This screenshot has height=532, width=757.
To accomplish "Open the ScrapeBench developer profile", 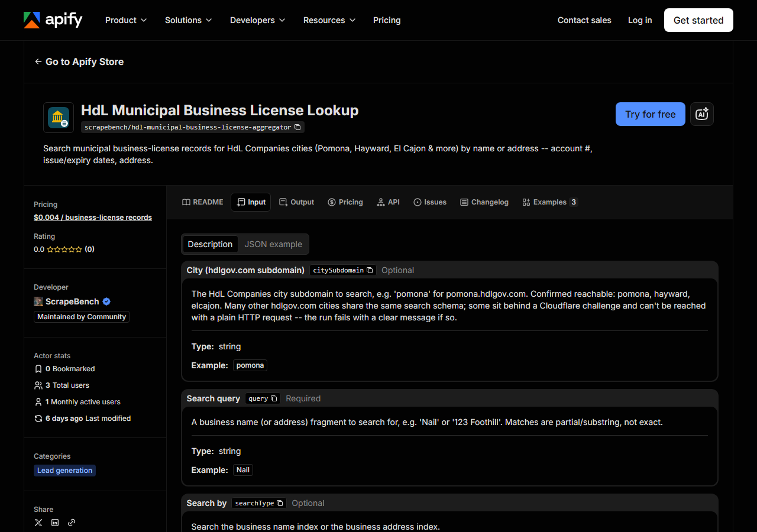I will point(72,301).
